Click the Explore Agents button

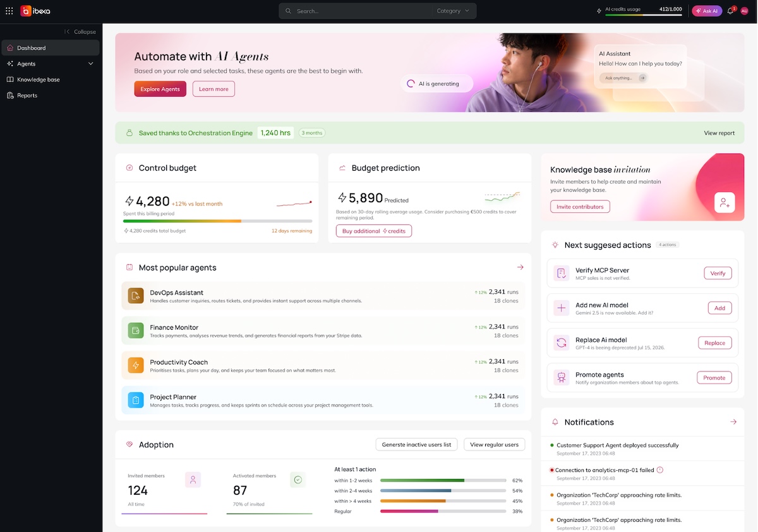point(160,89)
